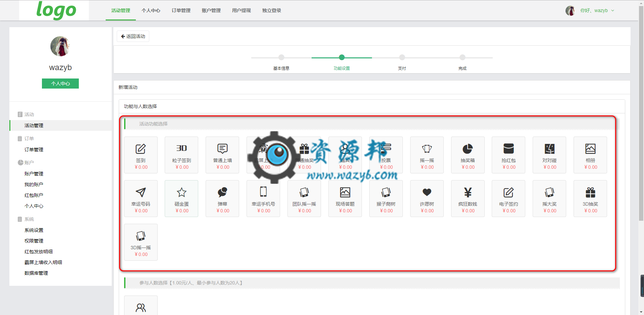The height and width of the screenshot is (315, 644).
Task: Pick the 相册 photo album feature
Action: pos(590,155)
